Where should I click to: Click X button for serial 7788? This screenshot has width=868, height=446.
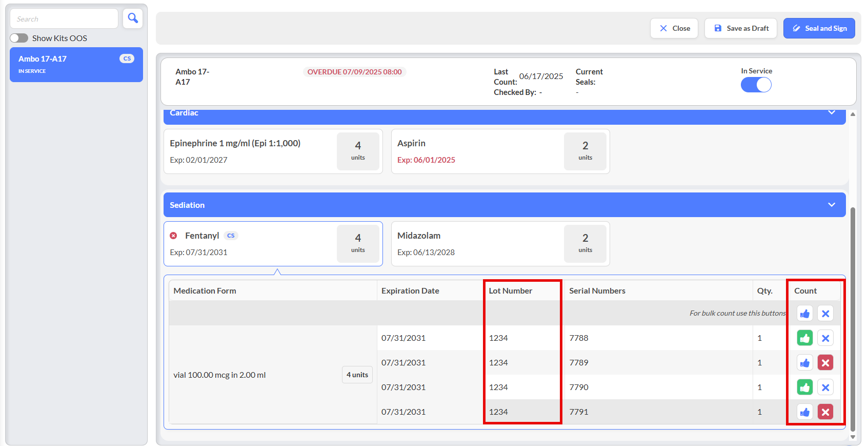[x=825, y=338]
